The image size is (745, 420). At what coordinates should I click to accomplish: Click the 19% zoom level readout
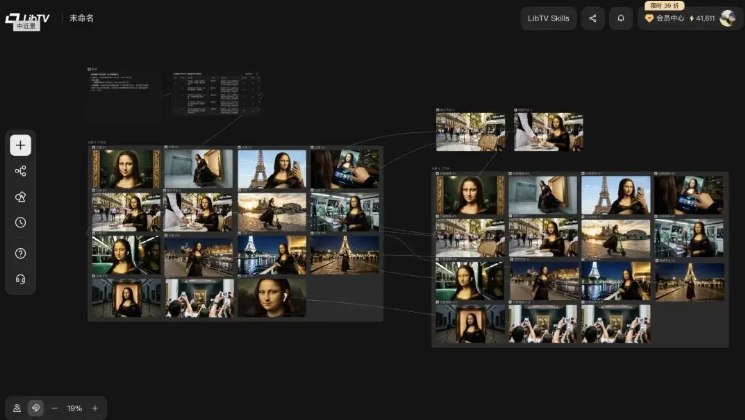point(75,408)
